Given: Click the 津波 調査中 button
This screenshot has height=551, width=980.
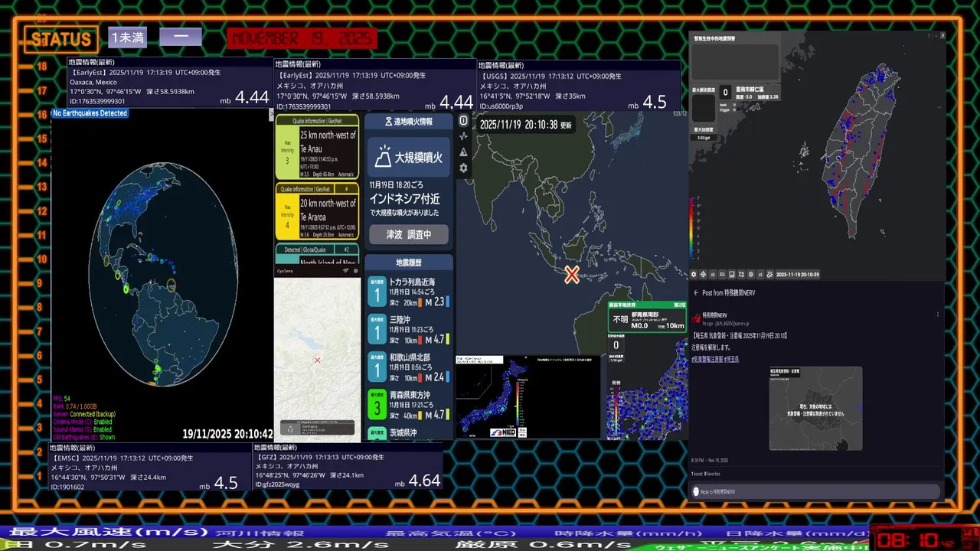Looking at the screenshot, I should point(408,234).
